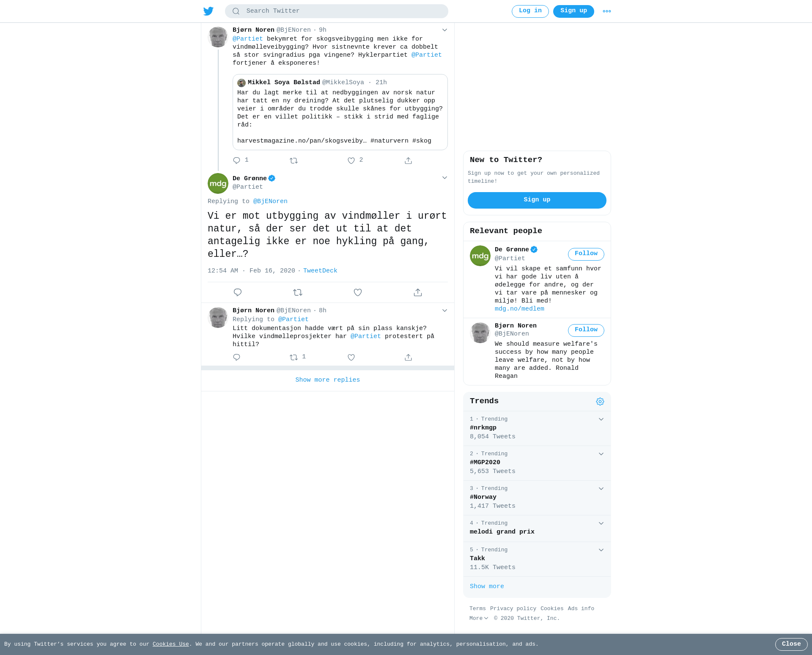
Task: Open the three-dots more menu in header
Action: click(607, 11)
